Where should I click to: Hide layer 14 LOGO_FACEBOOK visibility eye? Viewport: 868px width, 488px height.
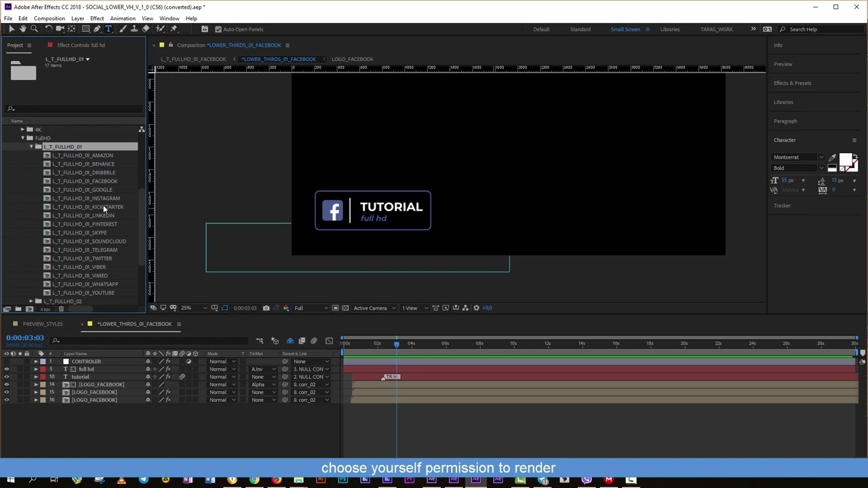point(7,384)
